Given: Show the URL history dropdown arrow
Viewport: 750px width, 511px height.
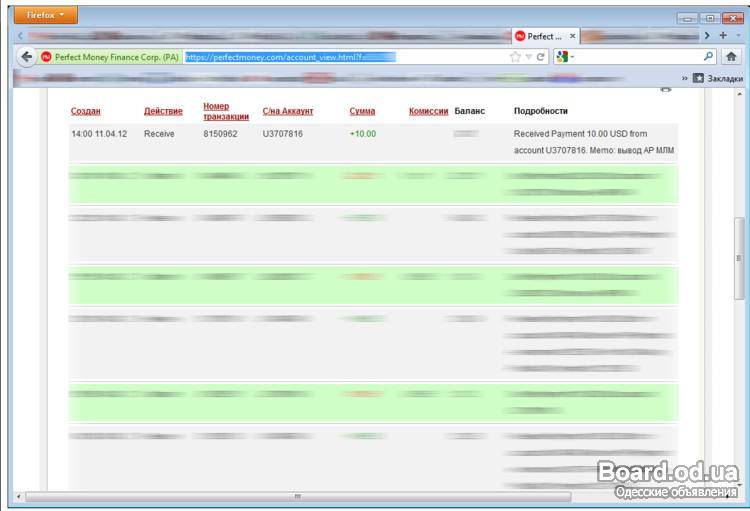Looking at the screenshot, I should tap(528, 57).
